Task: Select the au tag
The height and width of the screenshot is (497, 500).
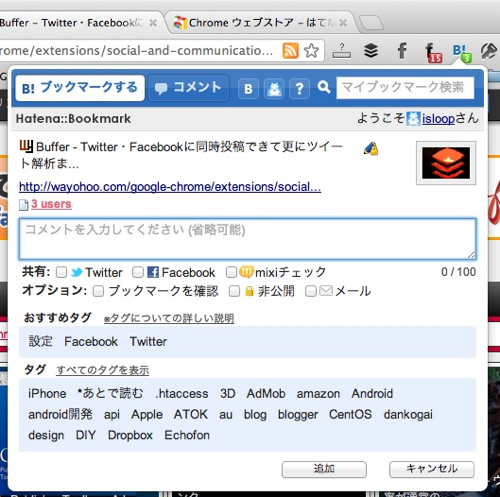Action: [x=226, y=415]
